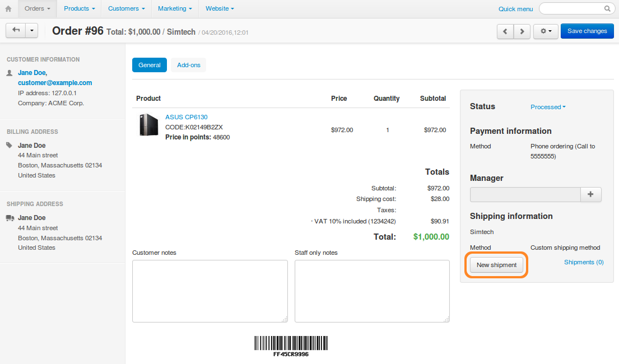Click the New shipment button
This screenshot has height=364, width=619.
(x=497, y=265)
